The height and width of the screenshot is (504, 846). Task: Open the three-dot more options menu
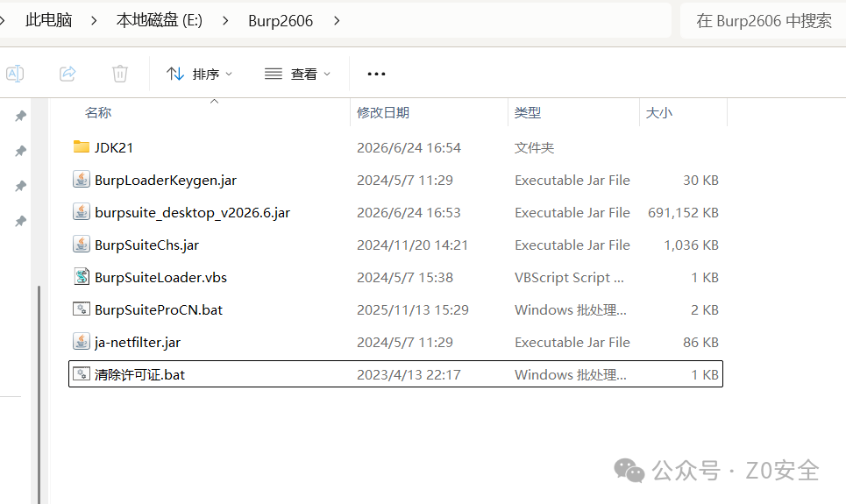click(x=376, y=74)
